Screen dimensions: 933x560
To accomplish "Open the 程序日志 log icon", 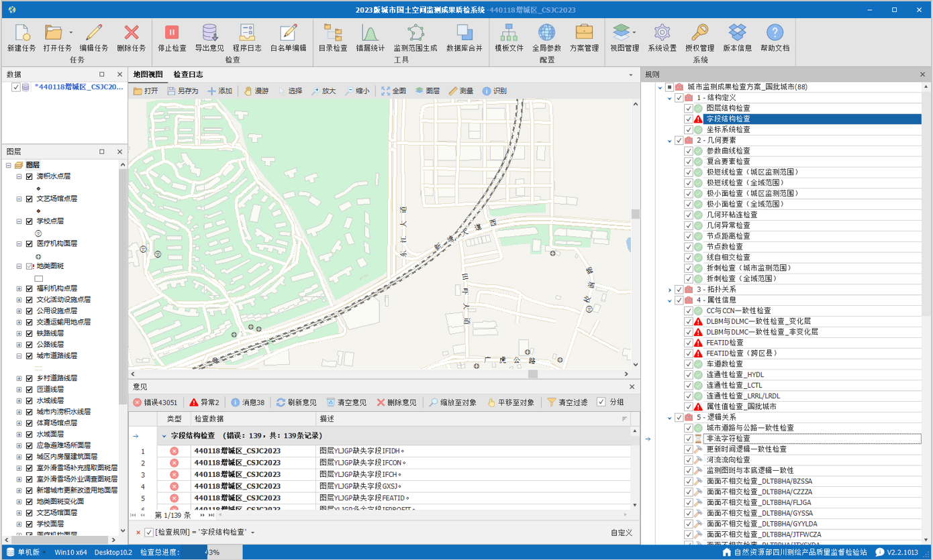I will pos(247,32).
